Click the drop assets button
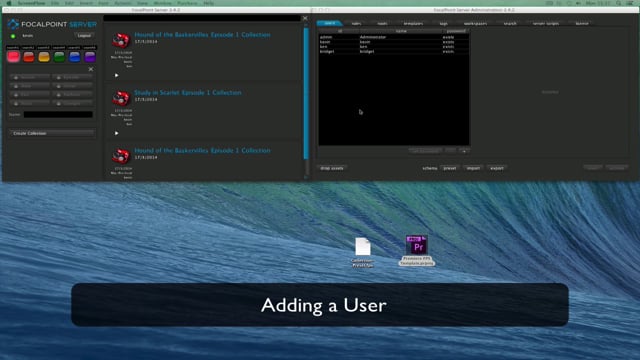The height and width of the screenshot is (360, 640). click(331, 168)
